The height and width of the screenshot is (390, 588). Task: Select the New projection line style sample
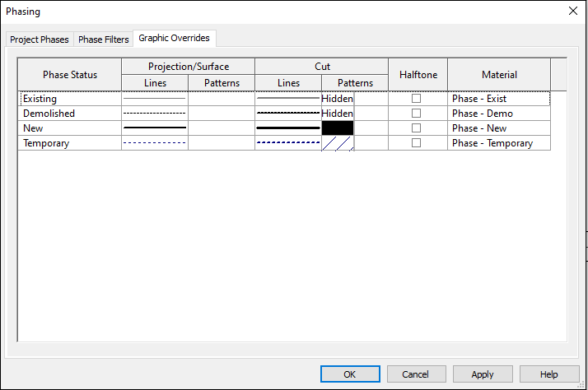[x=155, y=128]
